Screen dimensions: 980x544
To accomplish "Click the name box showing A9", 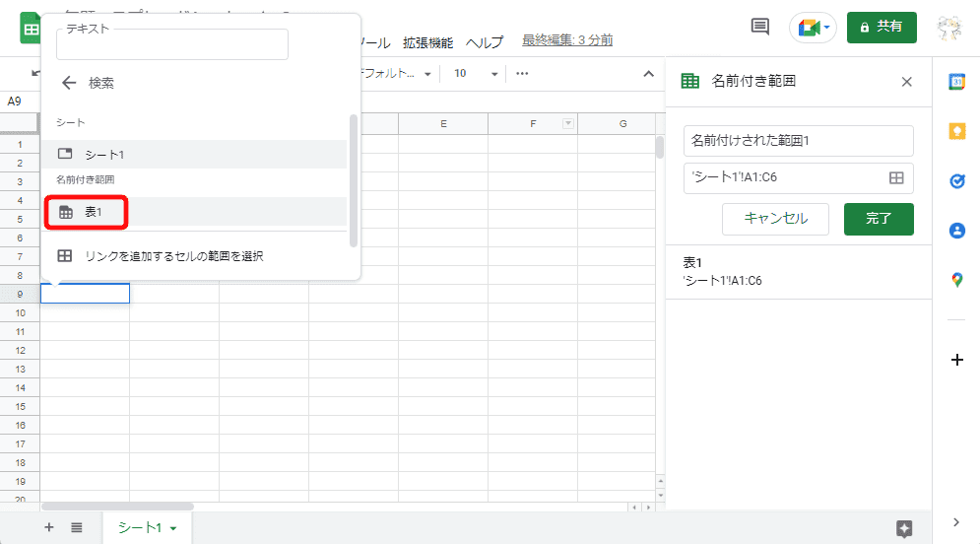I will [x=20, y=102].
